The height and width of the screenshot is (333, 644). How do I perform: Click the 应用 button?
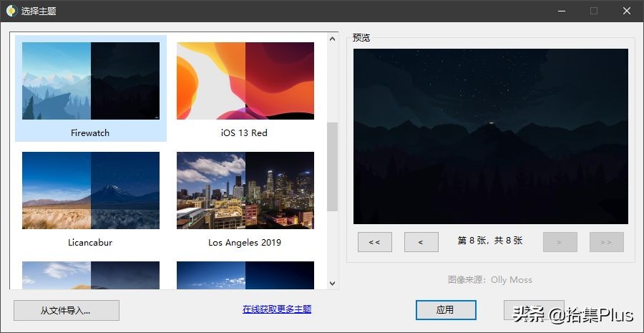click(x=446, y=310)
